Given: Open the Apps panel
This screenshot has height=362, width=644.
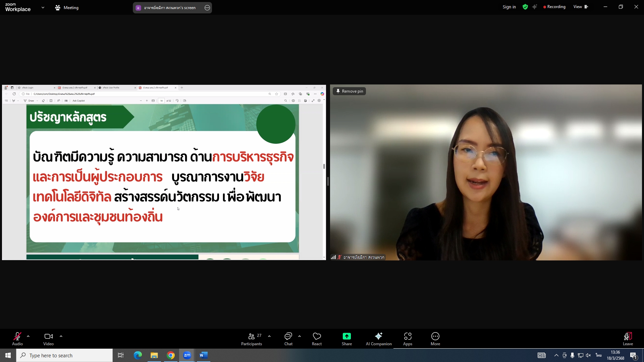Looking at the screenshot, I should pos(408,339).
